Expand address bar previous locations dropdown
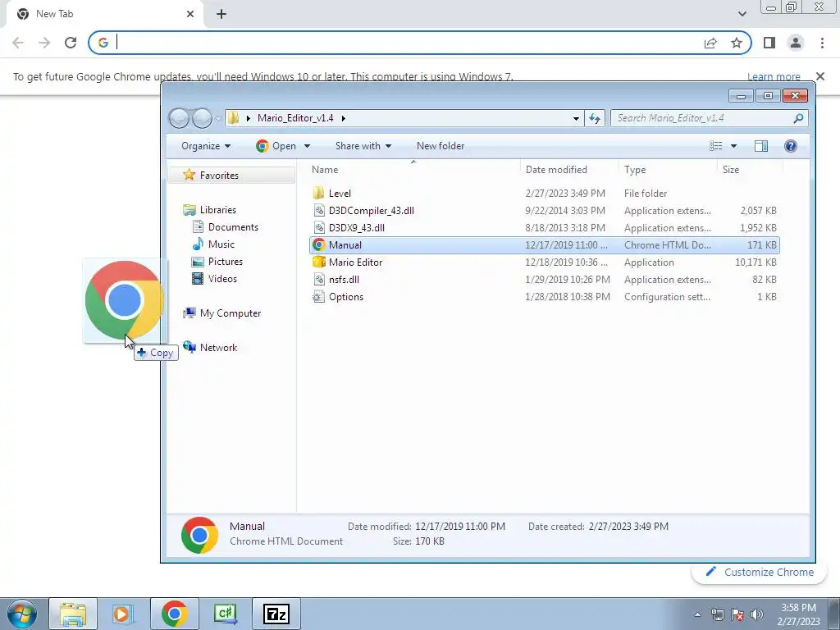The height and width of the screenshot is (630, 840). [576, 118]
